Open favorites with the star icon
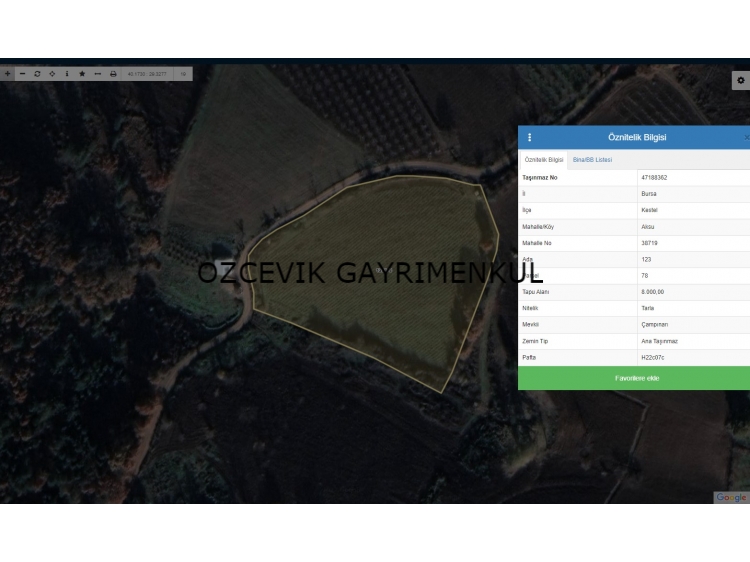This screenshot has width=750, height=562. (x=82, y=74)
